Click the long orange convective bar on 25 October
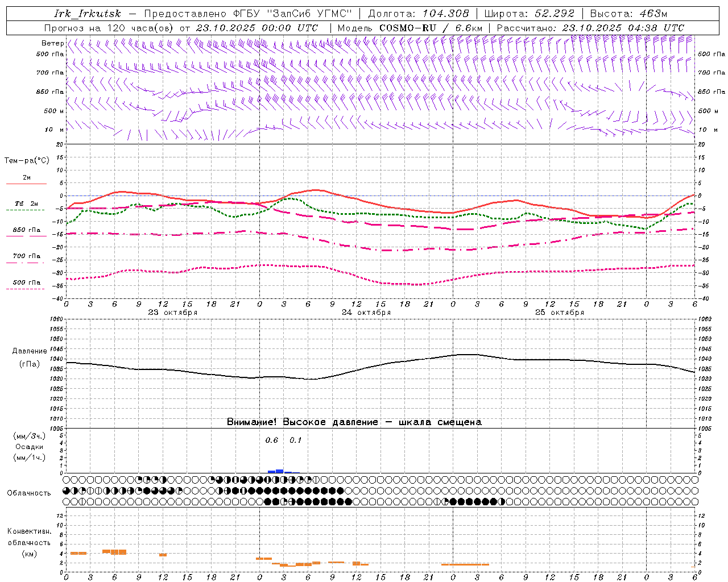This screenshot has width=728, height=582. pyautogui.click(x=465, y=564)
